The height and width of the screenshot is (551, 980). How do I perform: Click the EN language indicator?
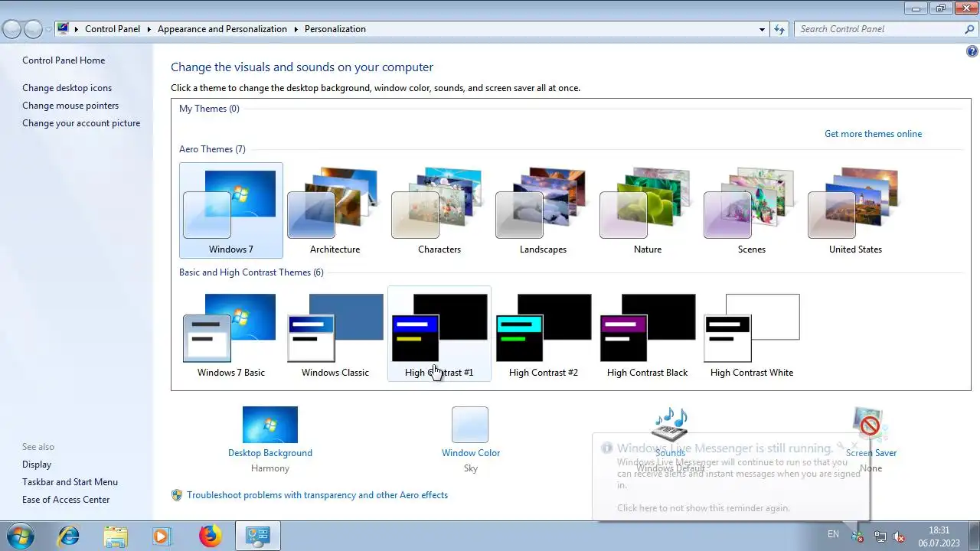(x=833, y=534)
